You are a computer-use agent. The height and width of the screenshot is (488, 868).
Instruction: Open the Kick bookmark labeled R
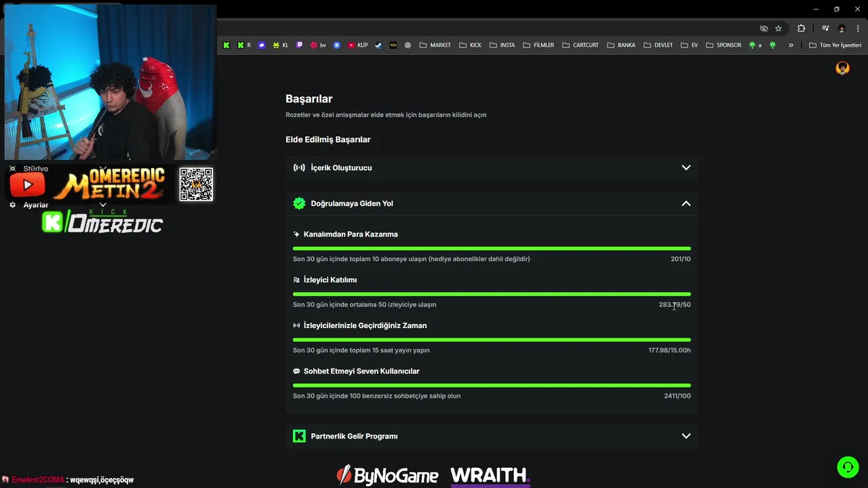[x=244, y=45]
